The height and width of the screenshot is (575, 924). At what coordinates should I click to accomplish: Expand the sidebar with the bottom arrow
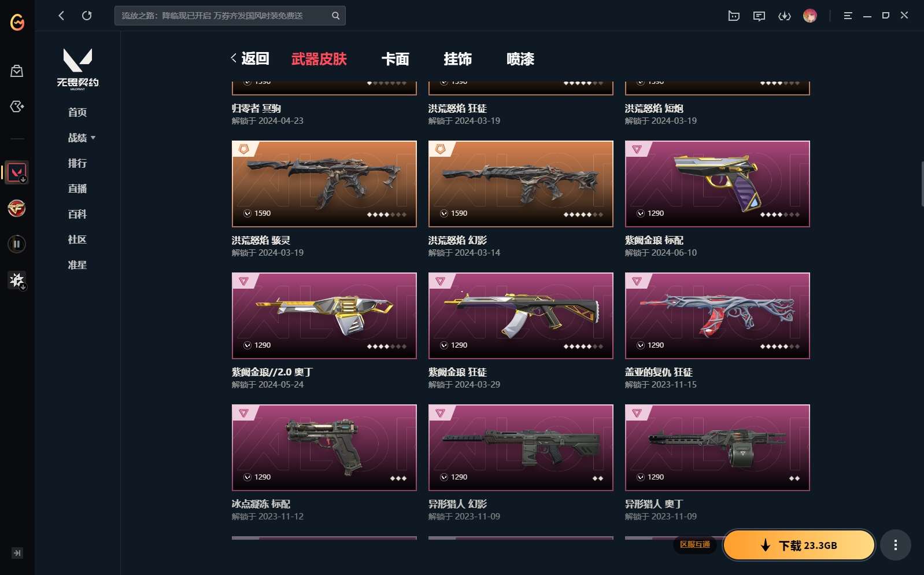pyautogui.click(x=17, y=553)
